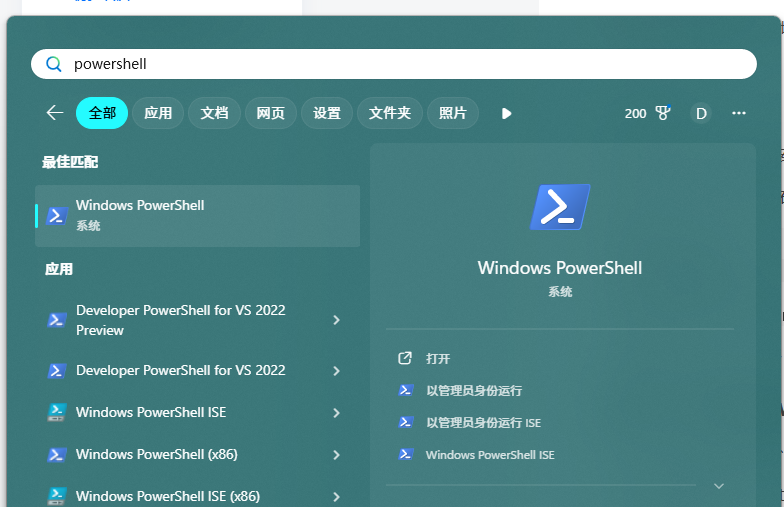The image size is (784, 507).
Task: Click Developer PowerShell VS 2022 Preview icon
Action: [x=57, y=320]
